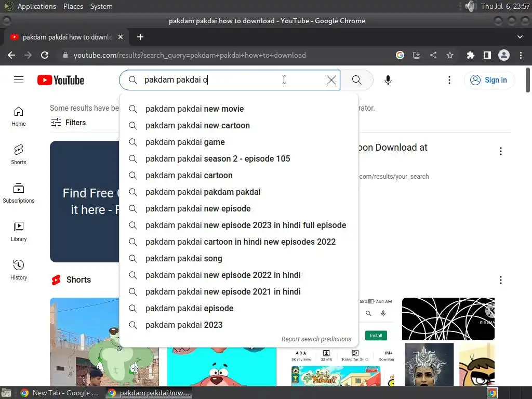Open the YouTube hamburger guide menu
Screen dimensions: 532x399
[x=19, y=80]
